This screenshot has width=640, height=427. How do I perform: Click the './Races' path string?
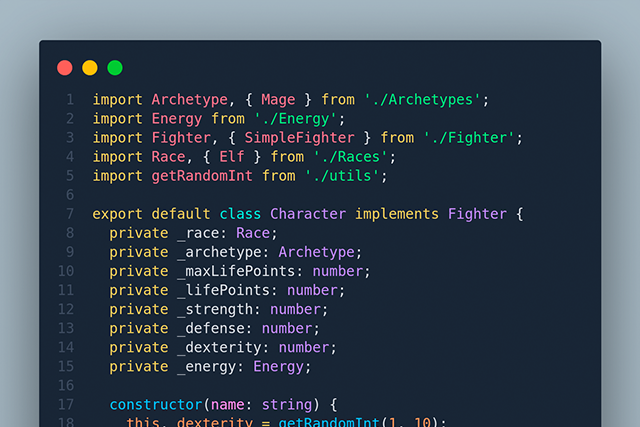click(350, 157)
